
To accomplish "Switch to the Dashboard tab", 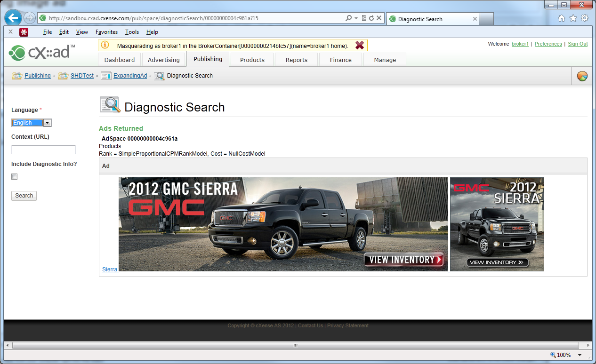I will click(x=120, y=60).
